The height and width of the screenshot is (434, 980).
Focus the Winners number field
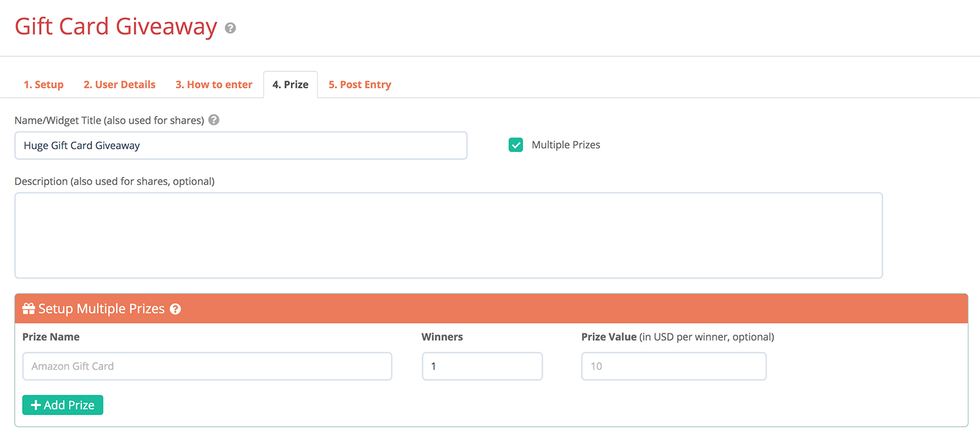click(482, 366)
